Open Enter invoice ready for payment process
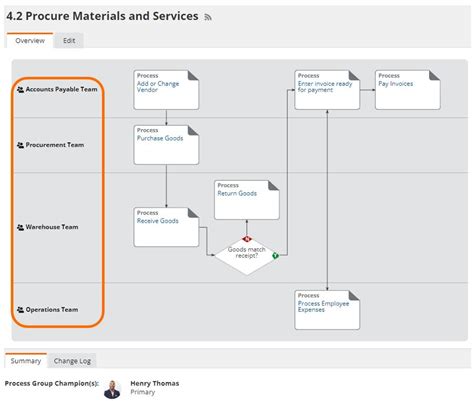 [325, 87]
